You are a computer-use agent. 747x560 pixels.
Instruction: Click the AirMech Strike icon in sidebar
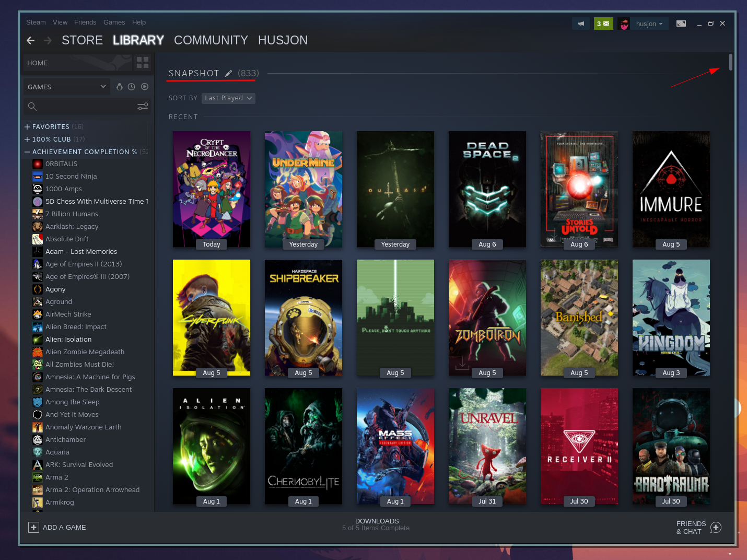pyautogui.click(x=38, y=314)
